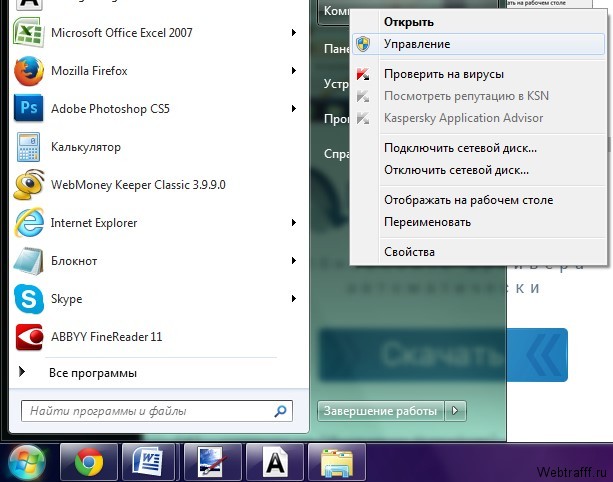Expand Excel 2007 recent files arrow
Viewport: 613px width, 482px height.
pos(294,32)
